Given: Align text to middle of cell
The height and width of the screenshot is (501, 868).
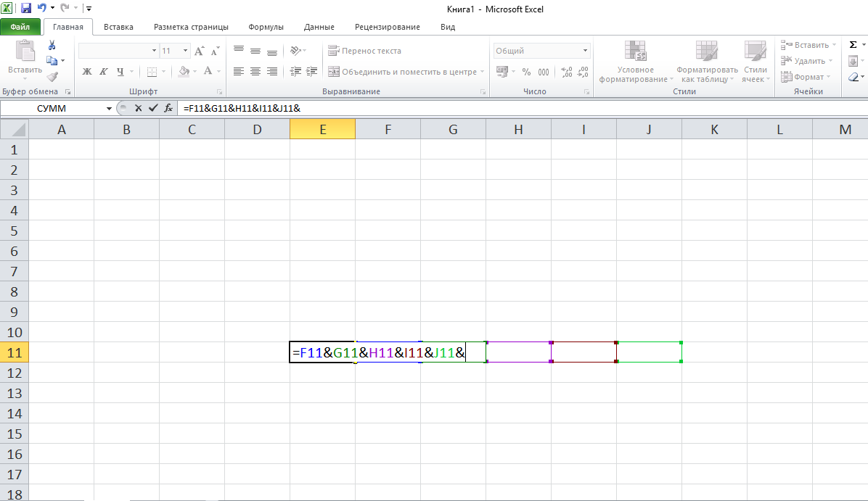Looking at the screenshot, I should pyautogui.click(x=255, y=50).
